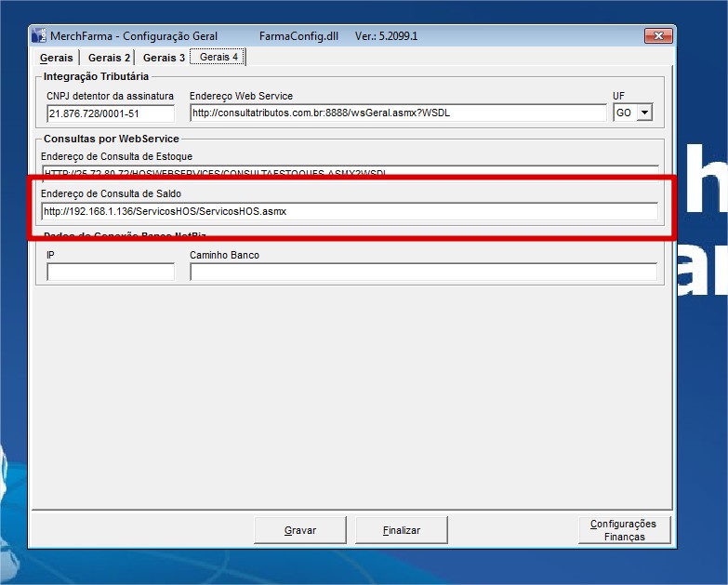Image resolution: width=728 pixels, height=585 pixels.
Task: Click the MerchFarma app icon in title bar
Action: (39, 36)
